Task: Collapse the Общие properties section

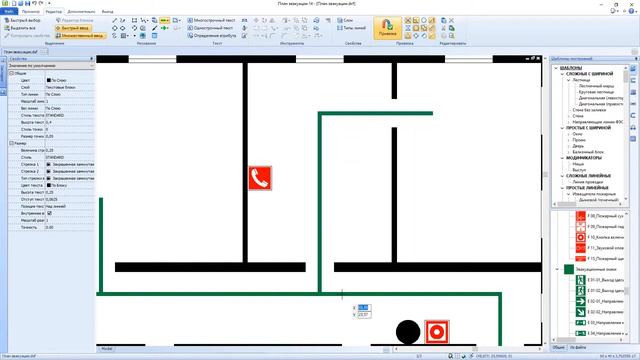Action: click(11, 73)
